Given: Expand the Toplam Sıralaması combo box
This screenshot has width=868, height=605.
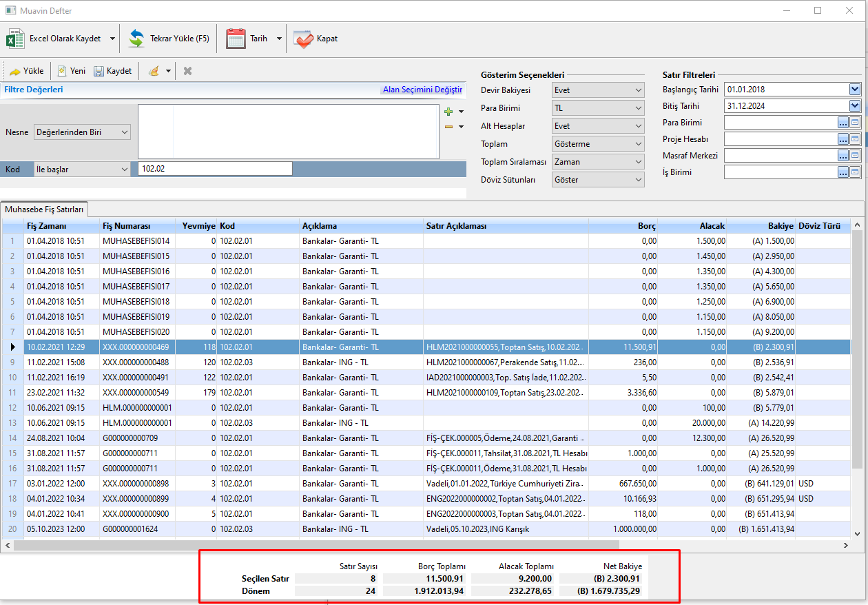Looking at the screenshot, I should (x=598, y=162).
